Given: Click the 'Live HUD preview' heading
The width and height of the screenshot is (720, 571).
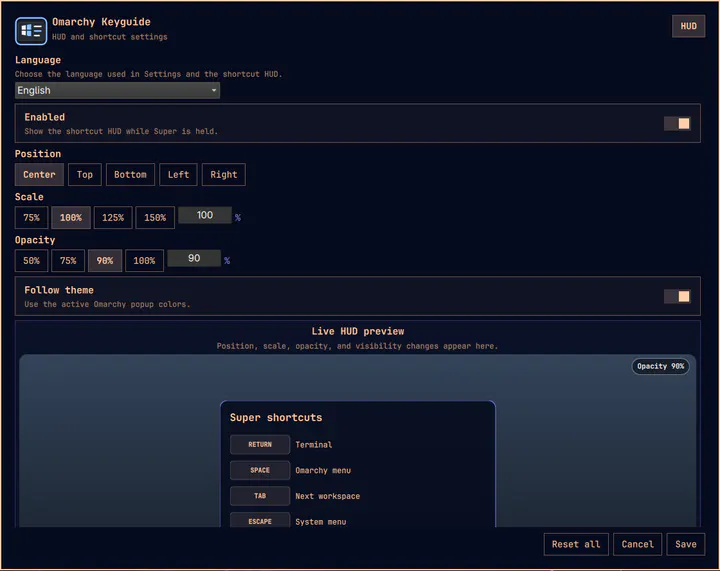Looking at the screenshot, I should 358,331.
